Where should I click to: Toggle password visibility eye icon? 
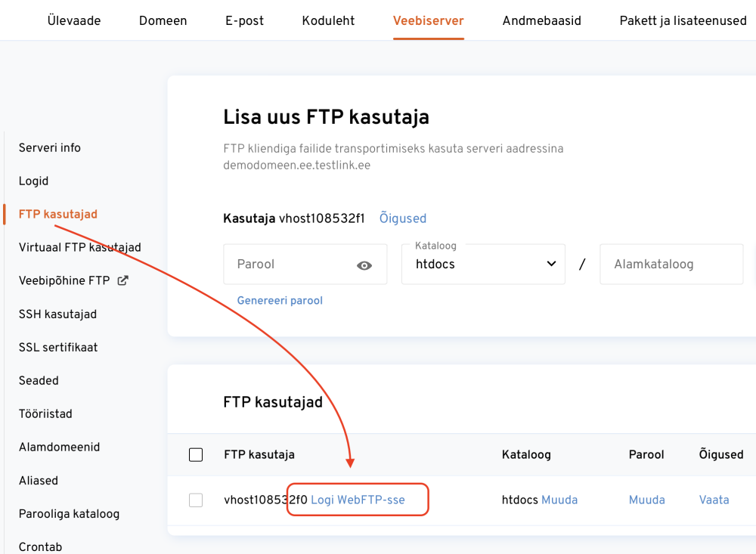pos(364,265)
